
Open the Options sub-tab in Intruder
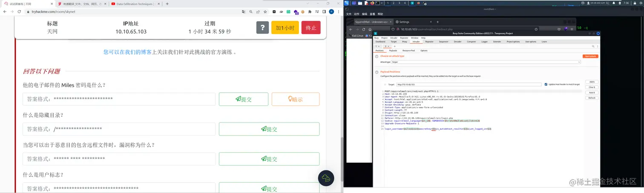coord(424,51)
